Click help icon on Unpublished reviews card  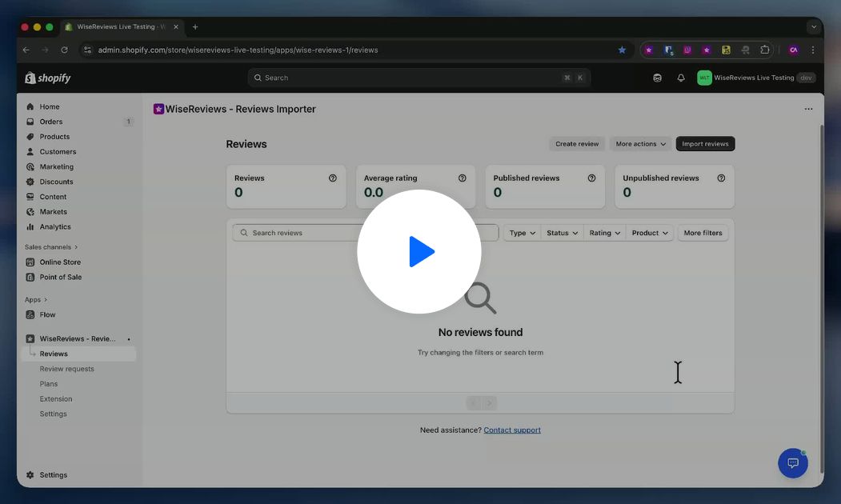click(x=721, y=178)
